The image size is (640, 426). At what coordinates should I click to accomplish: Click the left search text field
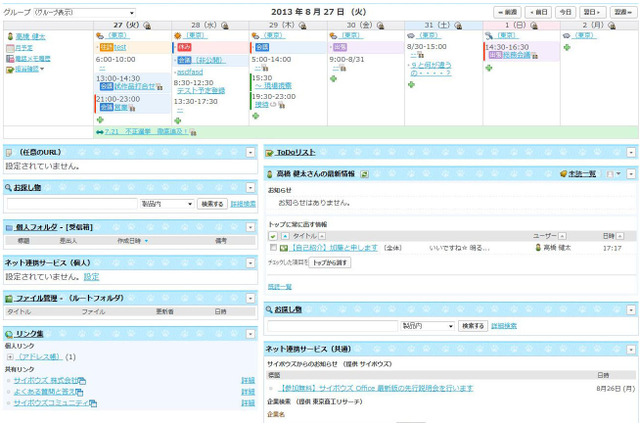(72, 204)
